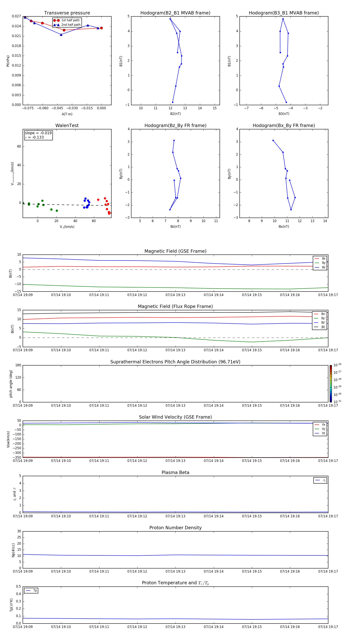Image resolution: width=351 pixels, height=644 pixels.
Task: Click the WalenTest slope and r annotation box
Action: (x=38, y=135)
